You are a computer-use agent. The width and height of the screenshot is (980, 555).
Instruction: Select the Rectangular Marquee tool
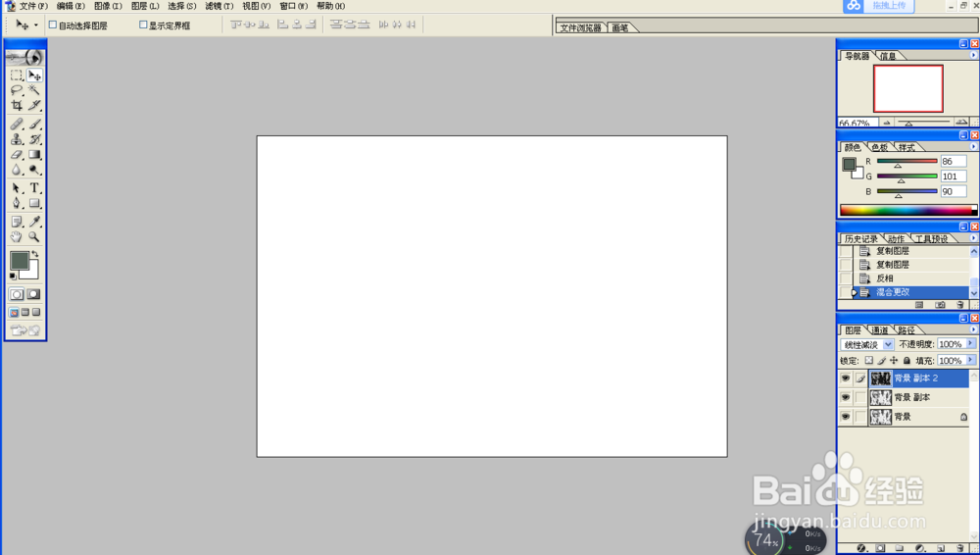(x=17, y=76)
